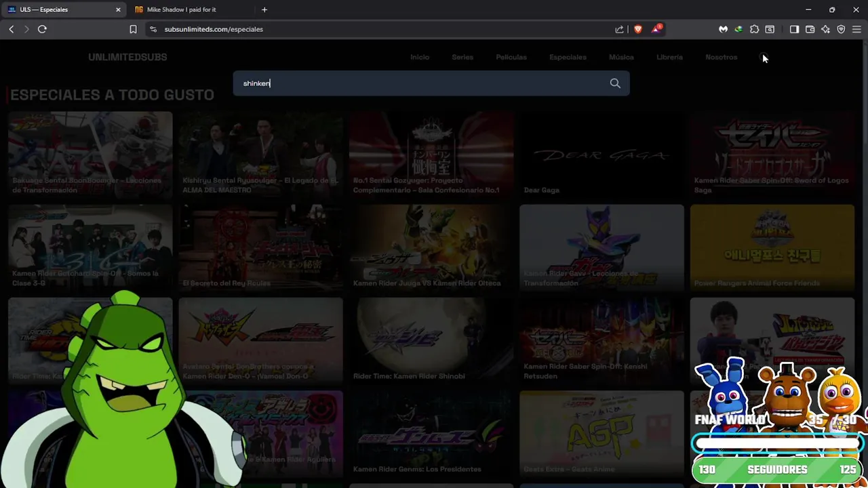868x488 pixels.
Task: Open Brave Shields lion icon
Action: (x=638, y=29)
